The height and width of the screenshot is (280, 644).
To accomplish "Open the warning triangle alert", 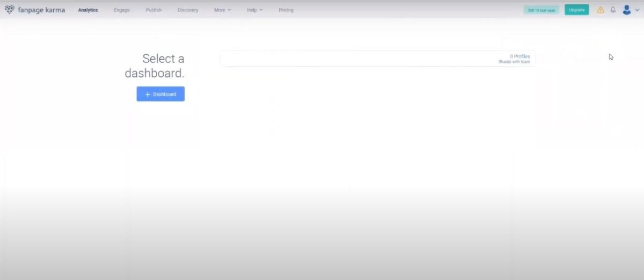I will tap(601, 10).
